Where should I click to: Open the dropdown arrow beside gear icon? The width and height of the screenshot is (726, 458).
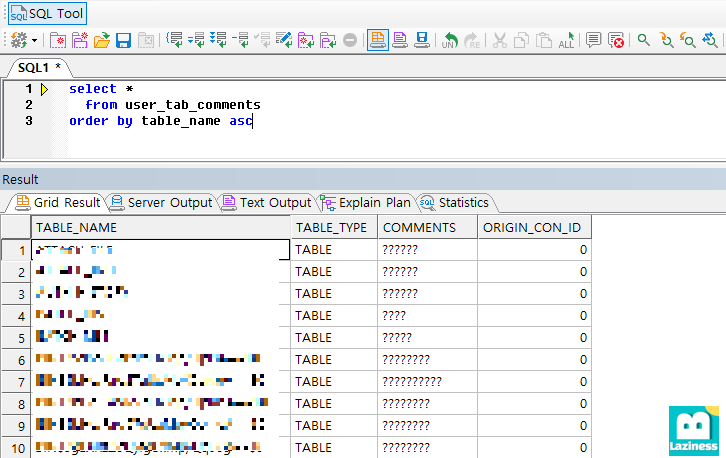[x=35, y=41]
